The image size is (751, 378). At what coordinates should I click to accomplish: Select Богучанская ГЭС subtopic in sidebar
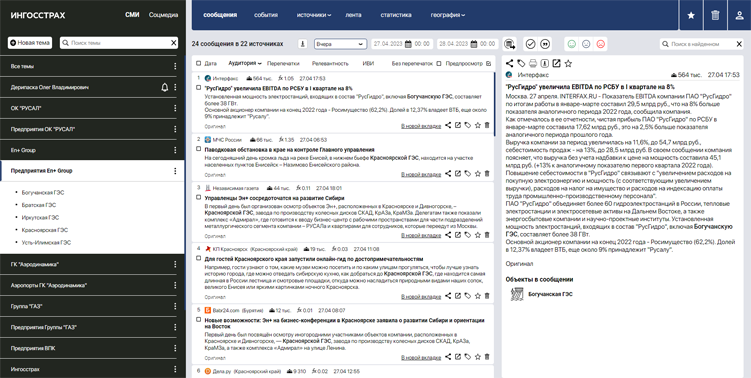click(x=43, y=193)
